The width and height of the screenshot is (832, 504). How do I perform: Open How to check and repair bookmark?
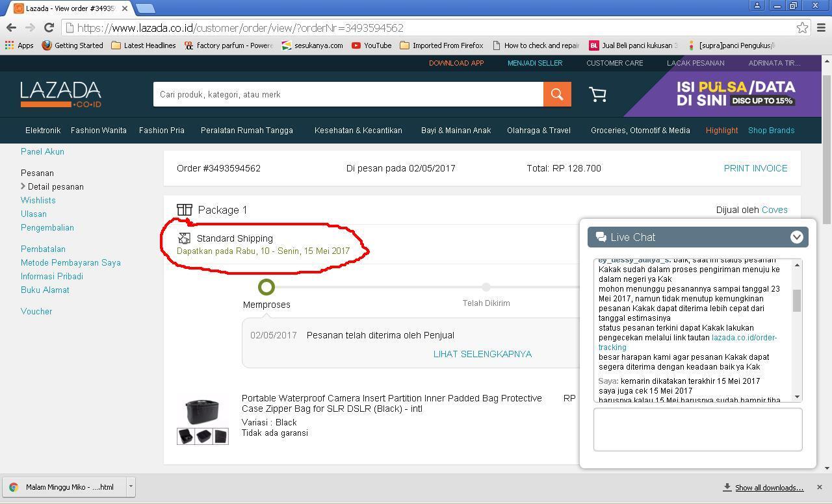(536, 45)
